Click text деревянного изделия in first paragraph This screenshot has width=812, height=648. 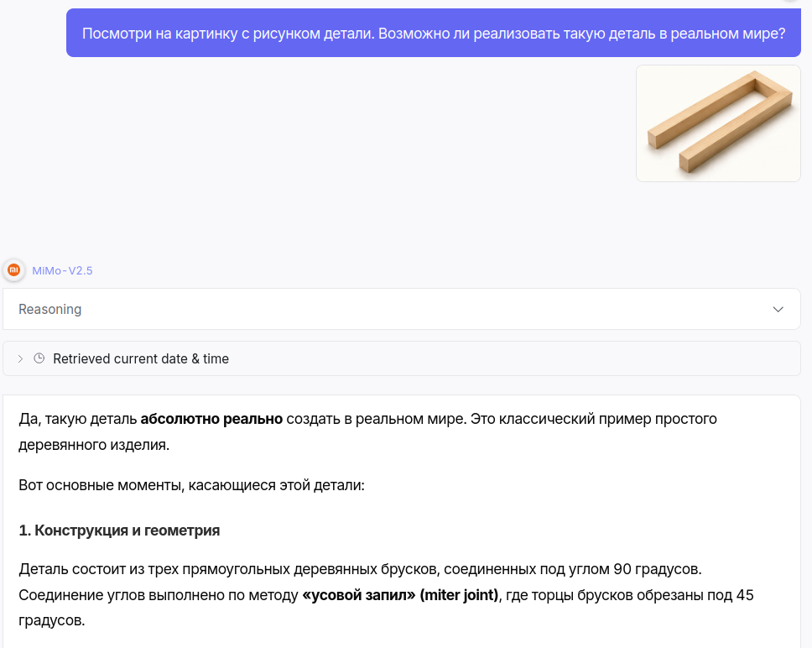[x=94, y=445]
